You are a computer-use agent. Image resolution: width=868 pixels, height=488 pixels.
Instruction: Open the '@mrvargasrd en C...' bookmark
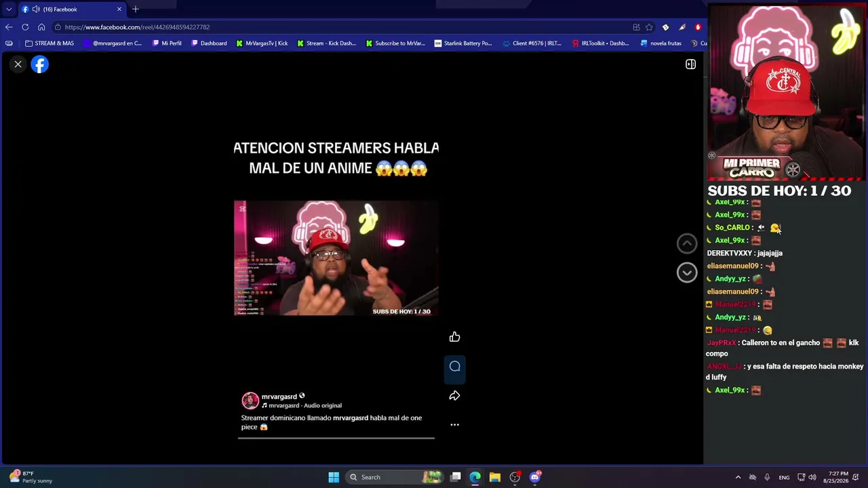(113, 43)
